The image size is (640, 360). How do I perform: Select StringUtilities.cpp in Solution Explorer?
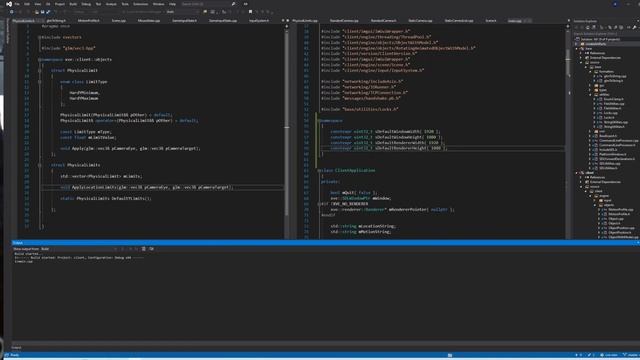coord(616,122)
